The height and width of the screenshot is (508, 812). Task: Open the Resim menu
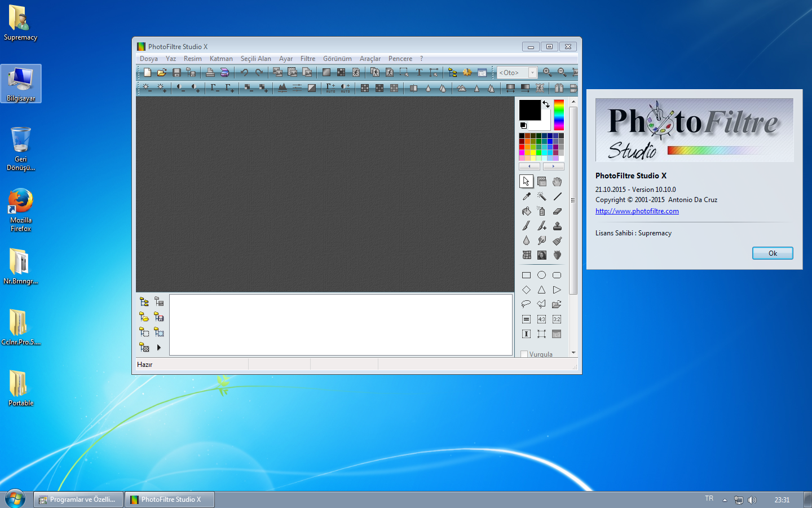coord(193,59)
